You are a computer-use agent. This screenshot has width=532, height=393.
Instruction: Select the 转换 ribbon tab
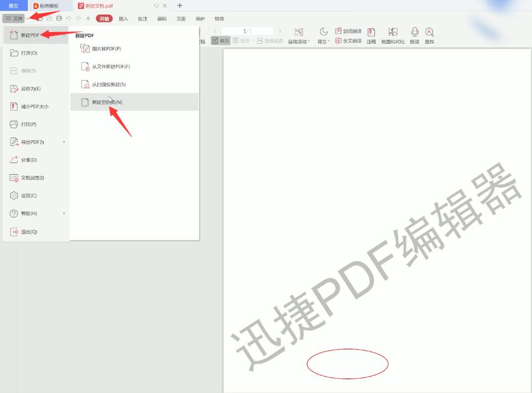point(220,19)
